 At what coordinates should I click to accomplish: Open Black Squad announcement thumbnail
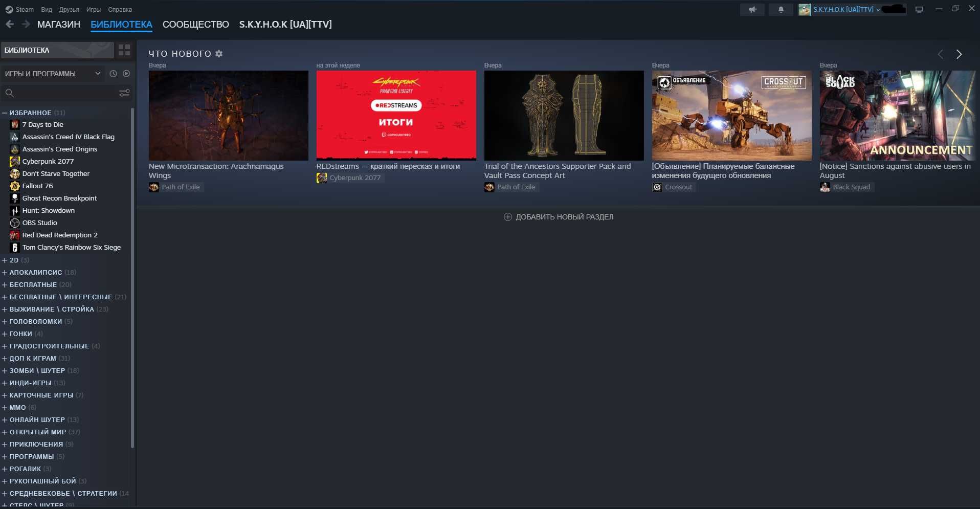pyautogui.click(x=898, y=116)
